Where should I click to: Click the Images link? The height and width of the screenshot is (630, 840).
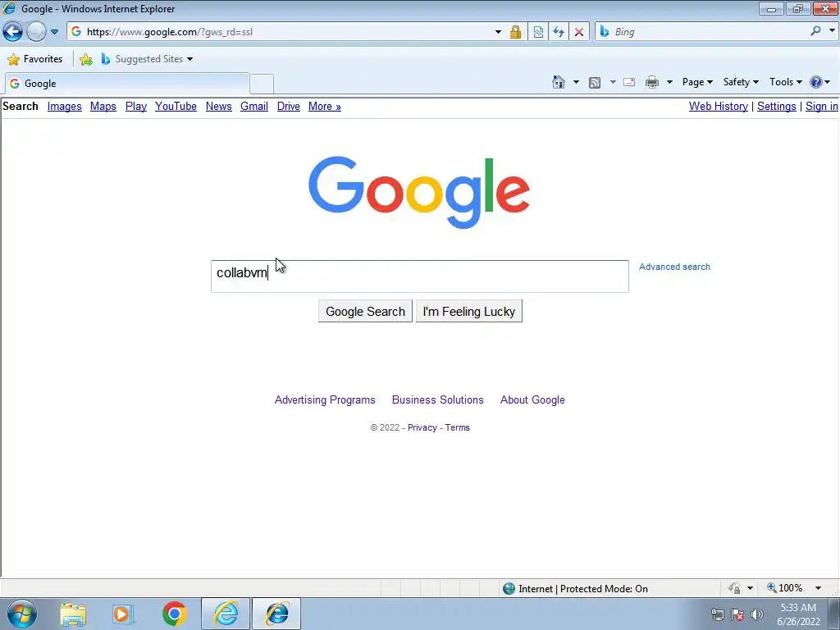[64, 106]
